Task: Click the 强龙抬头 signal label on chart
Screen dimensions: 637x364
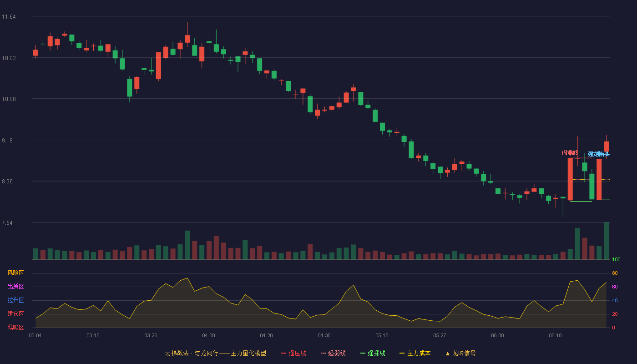Action: click(x=598, y=154)
